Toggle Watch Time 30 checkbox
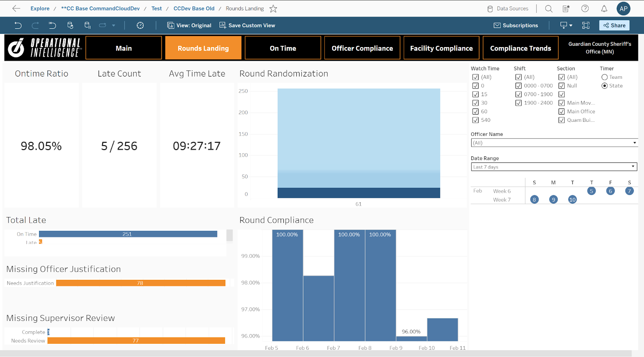Viewport: 644px width, 357px height. [475, 103]
